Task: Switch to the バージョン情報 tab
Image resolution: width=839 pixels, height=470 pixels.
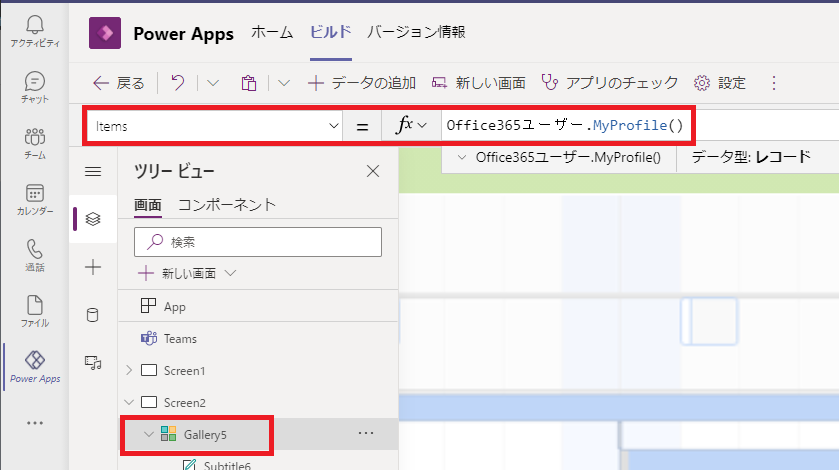Action: click(x=416, y=32)
